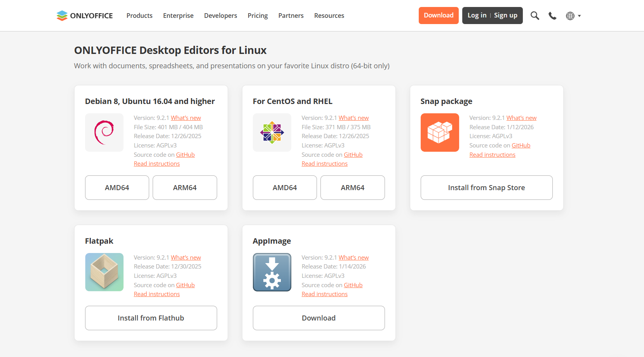Viewport: 644px width, 357px height.
Task: Switch to the Pricing page
Action: tap(258, 16)
